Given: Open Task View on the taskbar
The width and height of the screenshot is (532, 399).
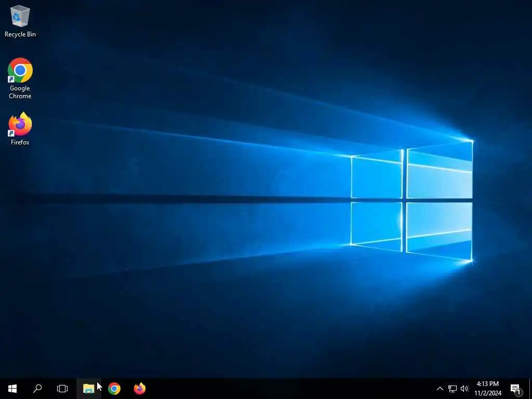Looking at the screenshot, I should 62,389.
